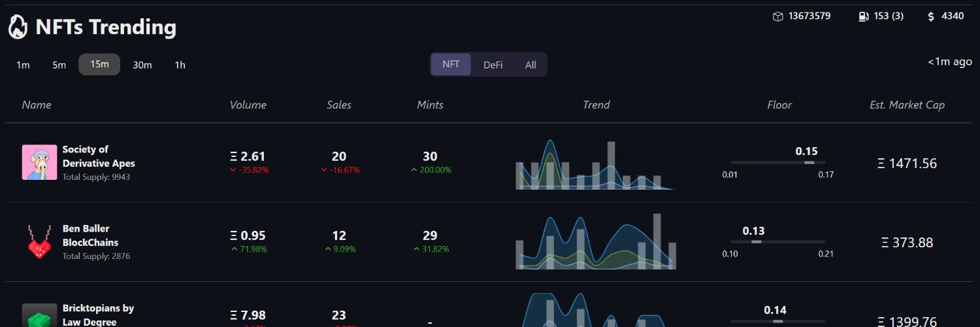Image resolution: width=980 pixels, height=327 pixels.
Task: Sort by the Name column header
Action: pyautogui.click(x=37, y=105)
